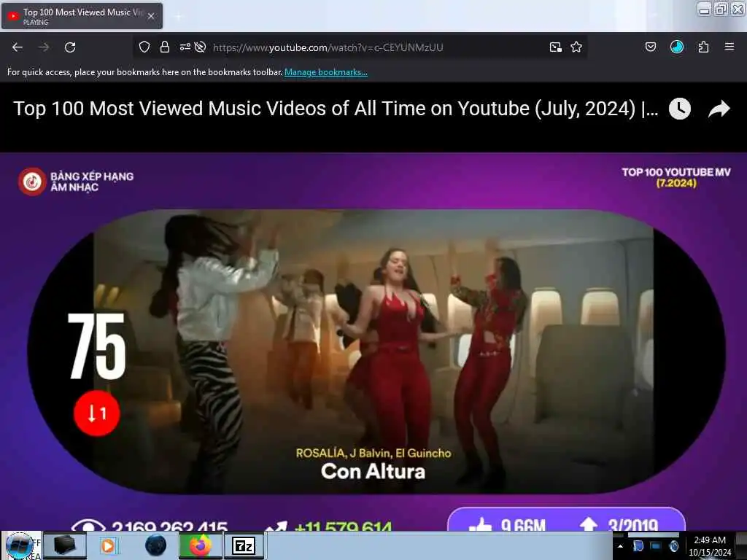Open the site permissions icon
The image size is (747, 560).
[185, 47]
